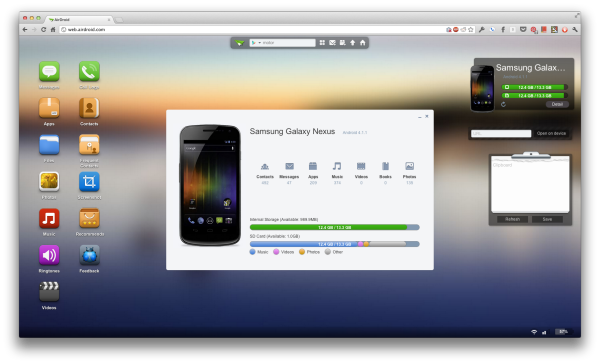Open the Videos clapperboard icon
Viewport: 600px width, 364px height.
point(49,292)
